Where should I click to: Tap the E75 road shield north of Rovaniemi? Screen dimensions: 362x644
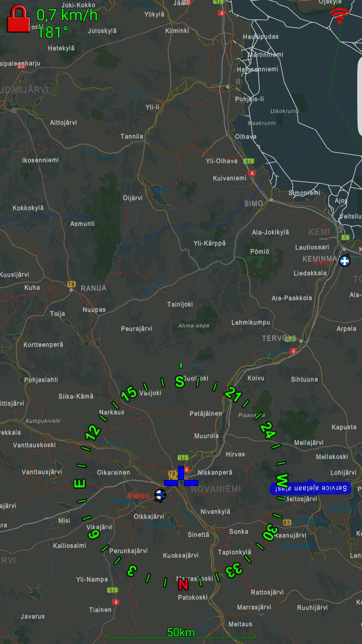coord(183,458)
